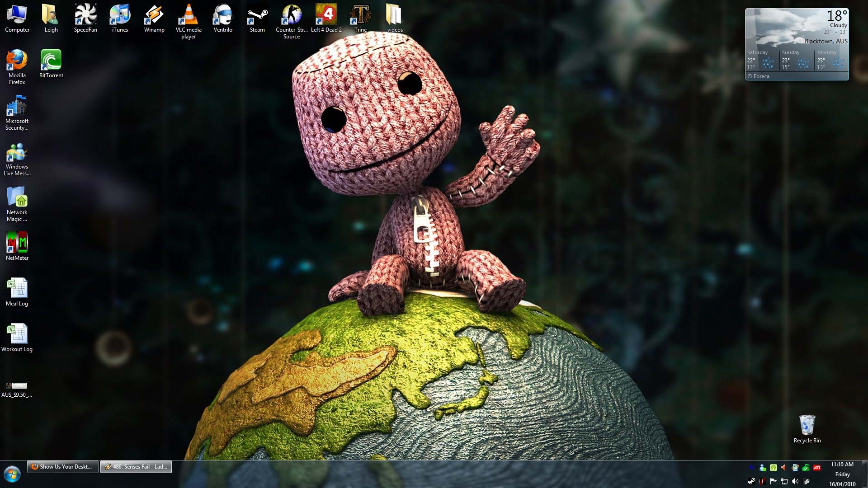Viewport: 868px width, 488px height.
Task: Open the Computer desktop icon
Action: [x=17, y=19]
